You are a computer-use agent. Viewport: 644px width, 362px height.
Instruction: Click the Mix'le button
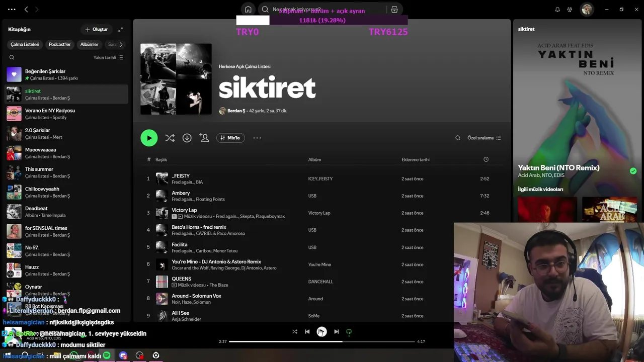click(x=230, y=138)
